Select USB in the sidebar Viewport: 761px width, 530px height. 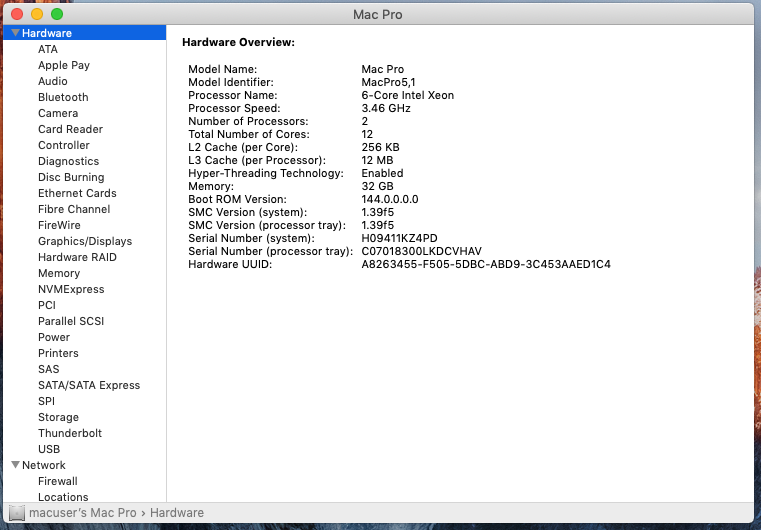pyautogui.click(x=49, y=449)
